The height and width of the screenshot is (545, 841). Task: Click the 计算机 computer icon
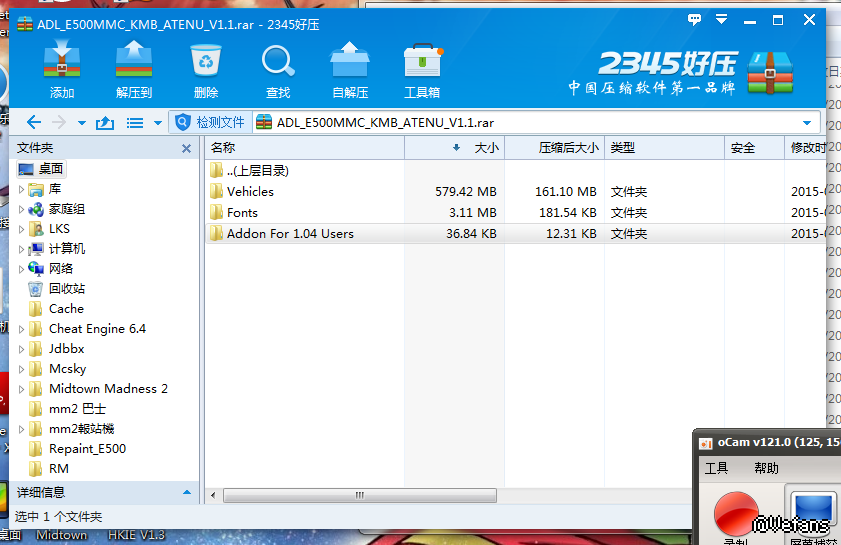pos(36,249)
